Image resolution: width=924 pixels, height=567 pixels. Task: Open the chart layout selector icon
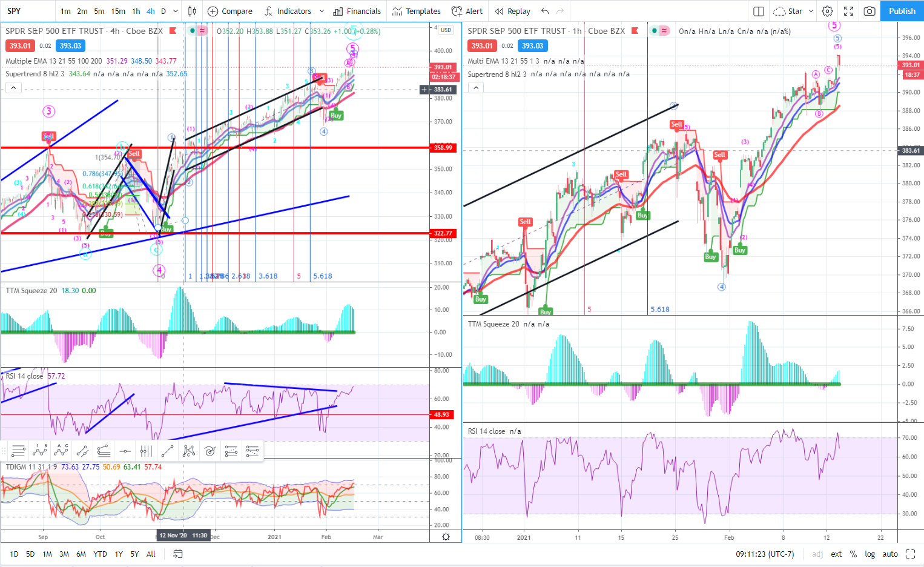(758, 11)
